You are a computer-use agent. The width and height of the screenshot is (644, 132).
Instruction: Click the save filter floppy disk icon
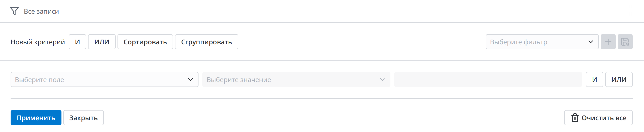click(625, 42)
